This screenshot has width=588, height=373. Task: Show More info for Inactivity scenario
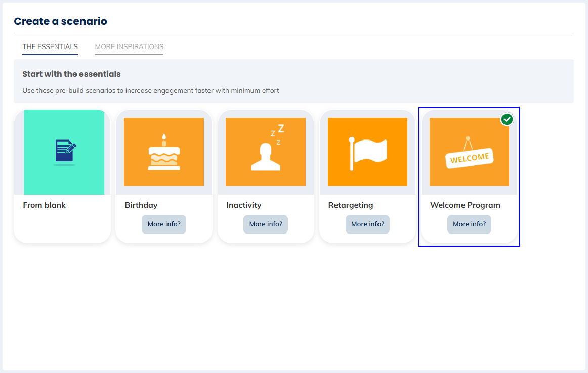266,224
